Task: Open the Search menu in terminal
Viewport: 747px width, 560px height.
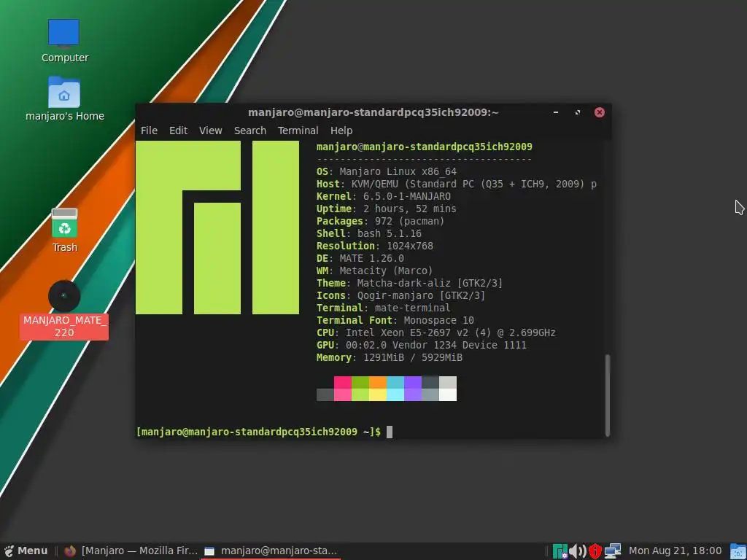Action: 250,131
